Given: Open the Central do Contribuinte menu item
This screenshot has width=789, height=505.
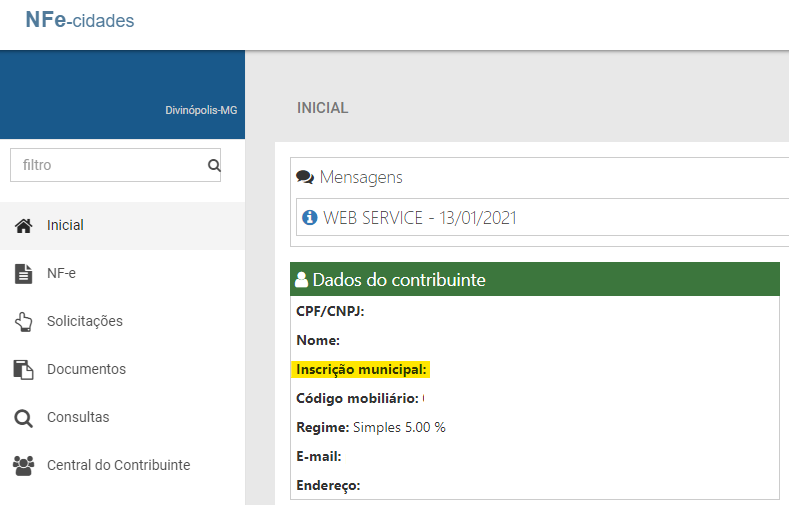Looking at the screenshot, I should pyautogui.click(x=122, y=465).
